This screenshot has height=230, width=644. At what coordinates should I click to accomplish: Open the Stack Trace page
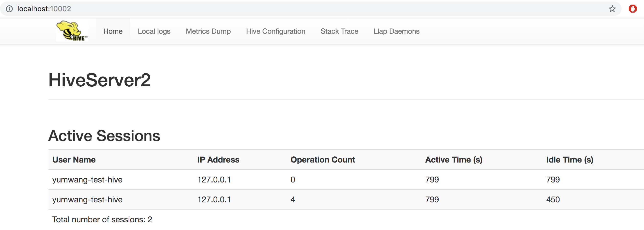[339, 31]
